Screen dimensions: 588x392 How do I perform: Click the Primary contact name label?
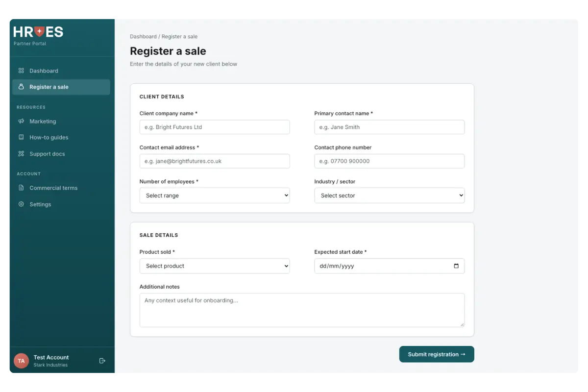[x=343, y=113]
